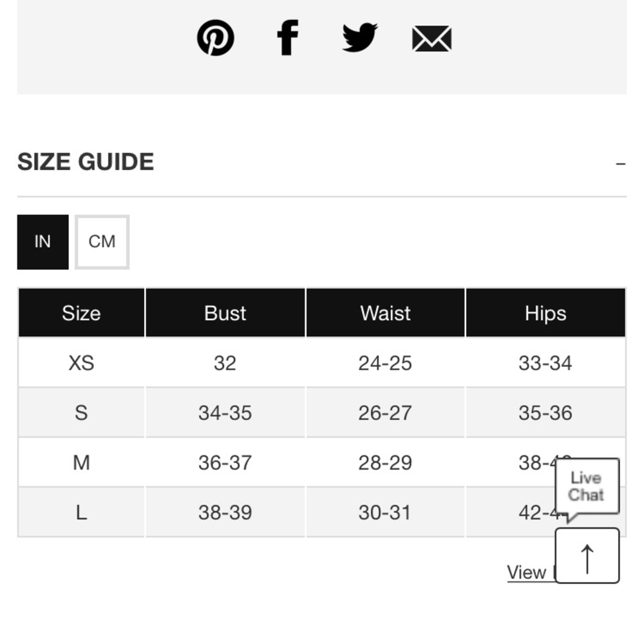Viewport: 644px width, 644px height.
Task: Select the M size cell
Action: tap(81, 462)
